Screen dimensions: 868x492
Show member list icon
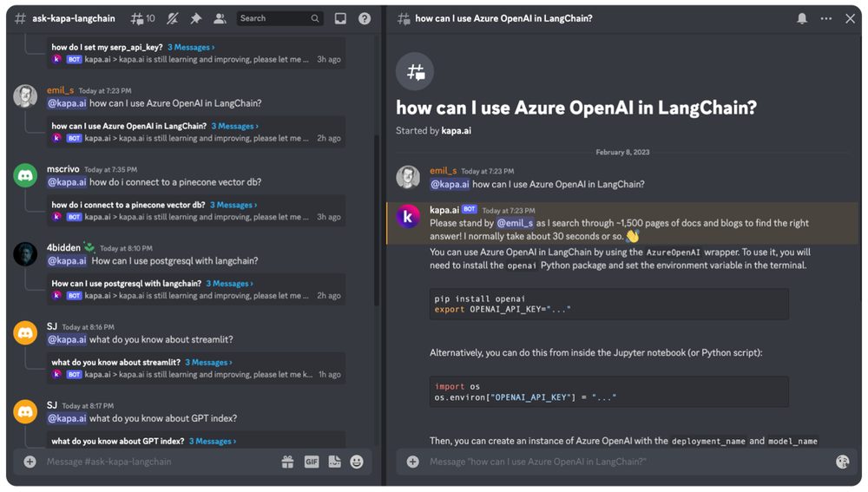[220, 18]
